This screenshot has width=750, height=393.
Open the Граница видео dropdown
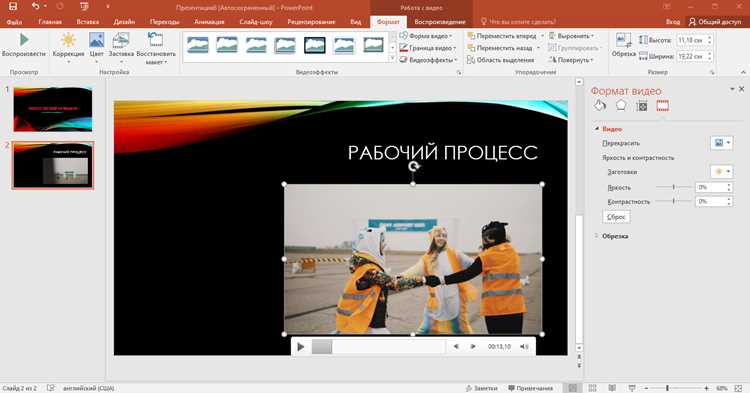pyautogui.click(x=427, y=48)
